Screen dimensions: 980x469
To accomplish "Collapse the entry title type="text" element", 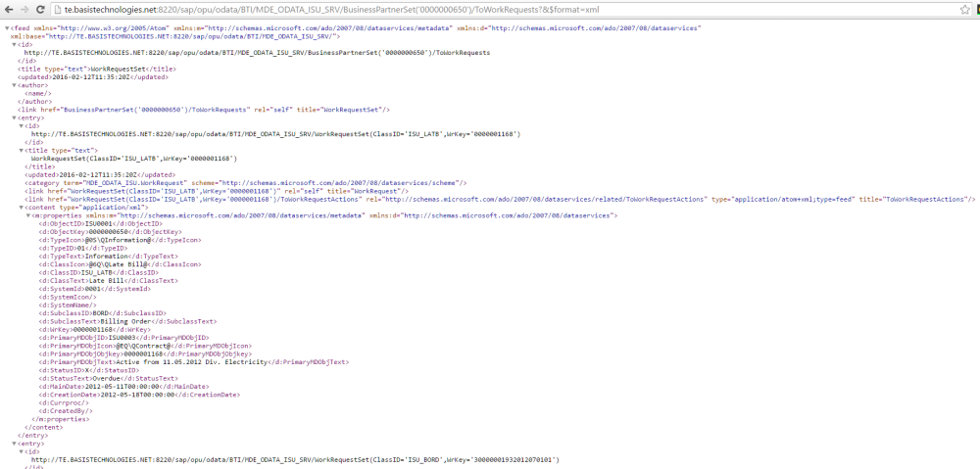I will coord(21,151).
